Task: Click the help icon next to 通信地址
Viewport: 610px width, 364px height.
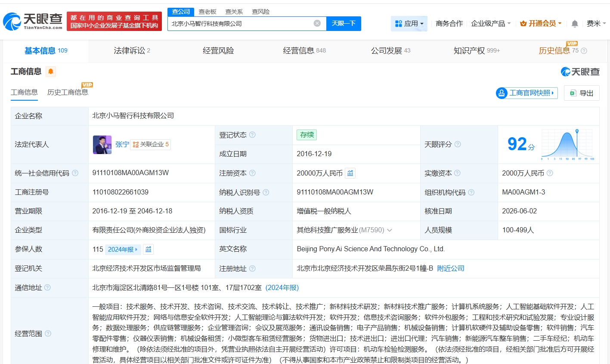Action: click(x=48, y=287)
